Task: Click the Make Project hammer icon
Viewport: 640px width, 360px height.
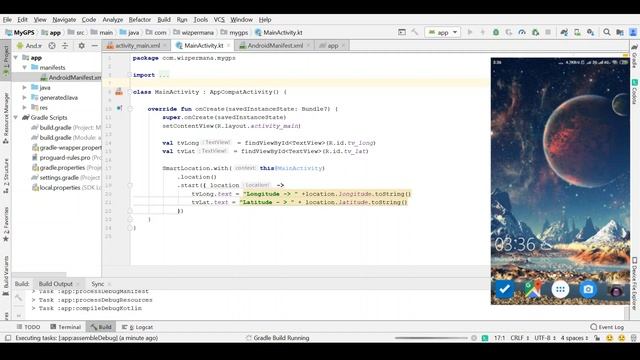Action: point(415,32)
